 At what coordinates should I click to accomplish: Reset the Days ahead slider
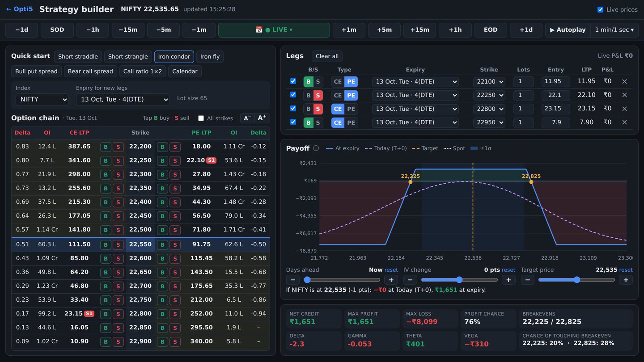391,270
